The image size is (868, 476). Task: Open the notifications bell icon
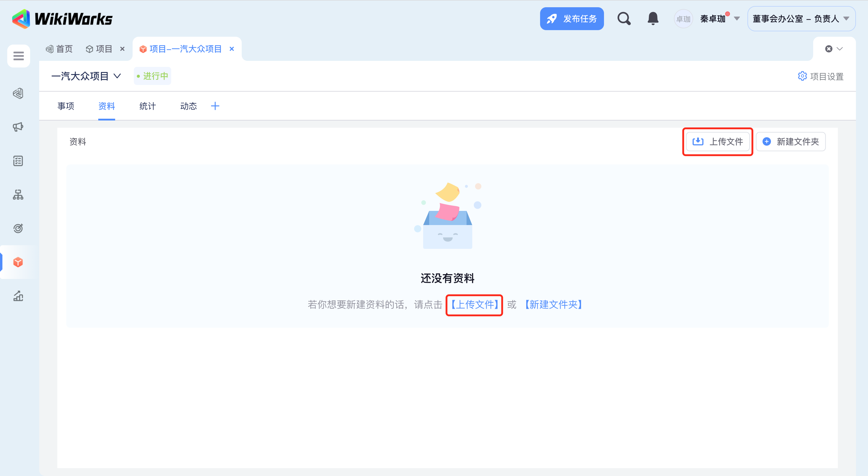(x=653, y=19)
